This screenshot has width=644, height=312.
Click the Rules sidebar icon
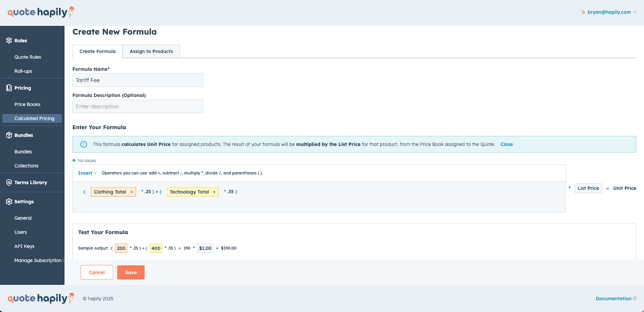tap(9, 41)
